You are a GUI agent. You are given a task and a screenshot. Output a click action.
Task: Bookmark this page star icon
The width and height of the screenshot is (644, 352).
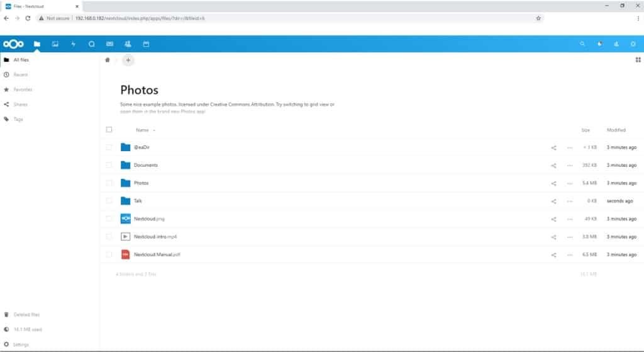[538, 18]
